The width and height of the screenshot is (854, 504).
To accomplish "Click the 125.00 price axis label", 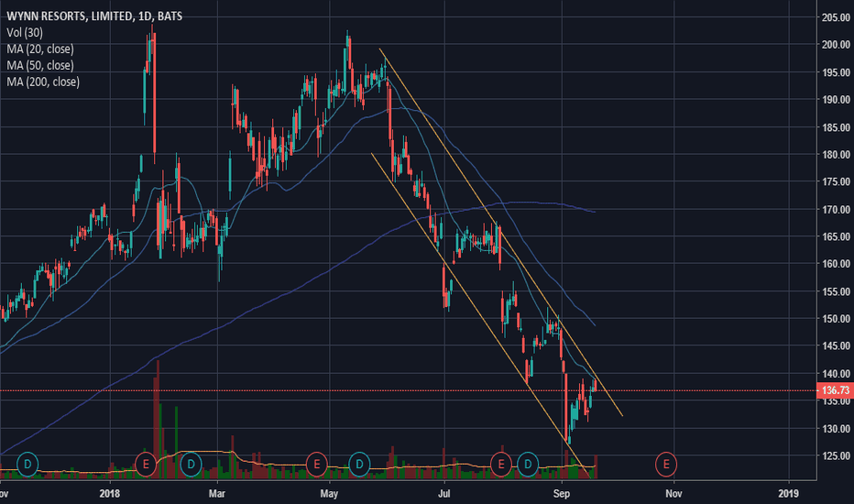I will click(836, 455).
